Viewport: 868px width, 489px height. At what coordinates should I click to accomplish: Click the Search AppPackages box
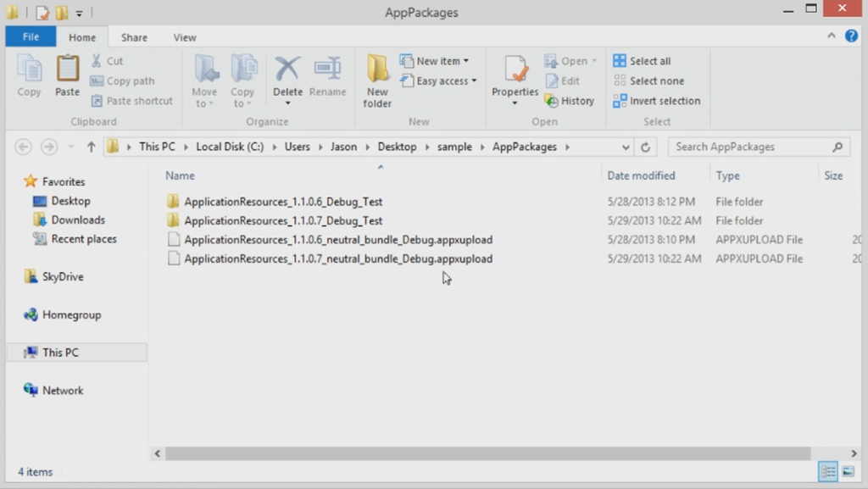coord(759,147)
